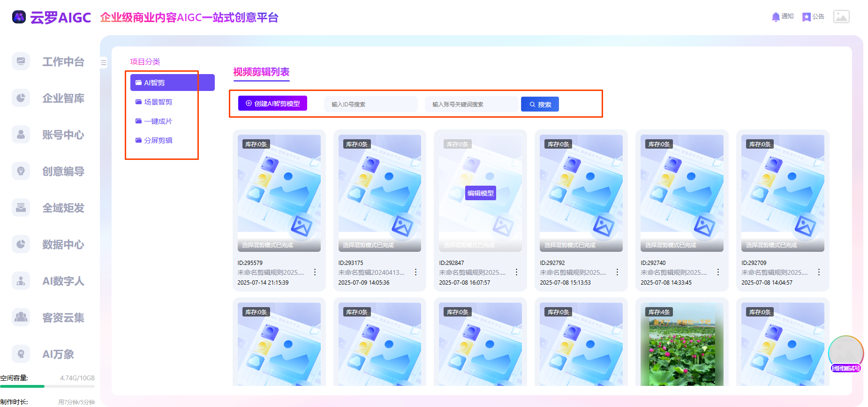The height and width of the screenshot is (407, 868).
Task: Open the 公告 announcements icon
Action: (806, 17)
